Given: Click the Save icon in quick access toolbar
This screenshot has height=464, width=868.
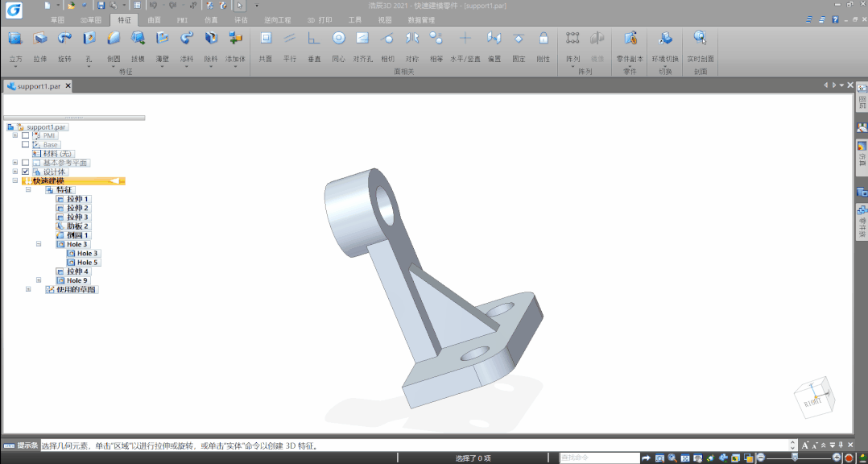Looking at the screenshot, I should tap(101, 6).
